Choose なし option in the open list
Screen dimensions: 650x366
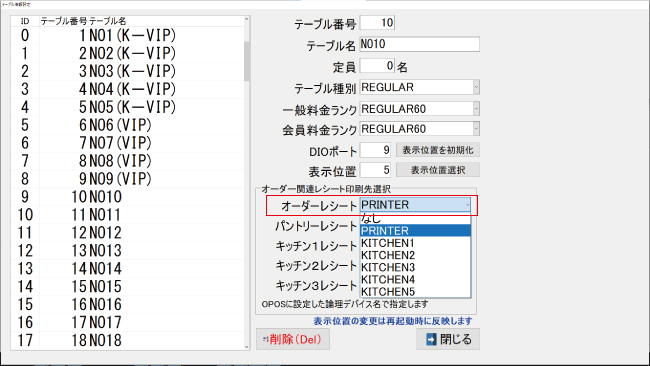click(x=415, y=219)
